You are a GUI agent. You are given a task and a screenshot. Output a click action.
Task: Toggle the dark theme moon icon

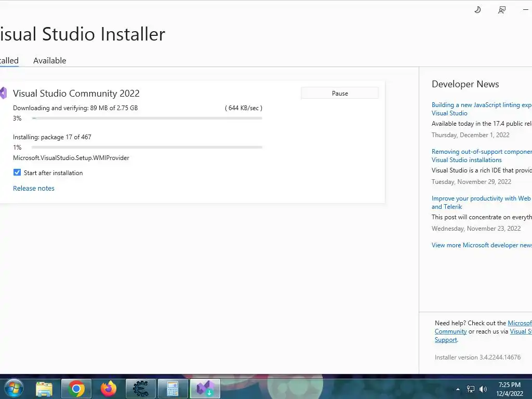477,10
